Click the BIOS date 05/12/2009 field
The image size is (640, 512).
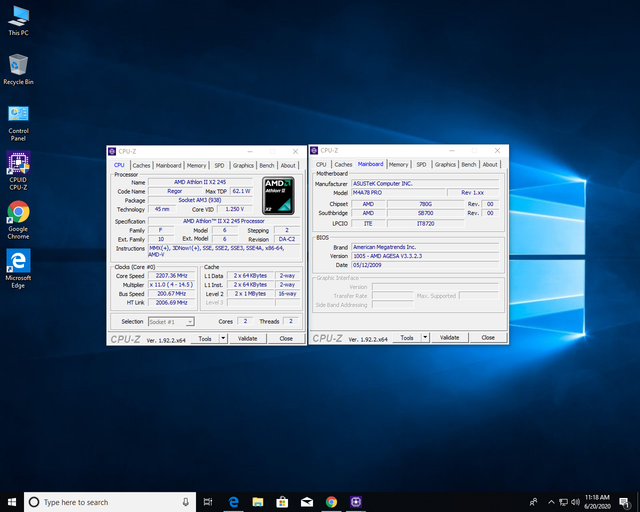pyautogui.click(x=425, y=265)
